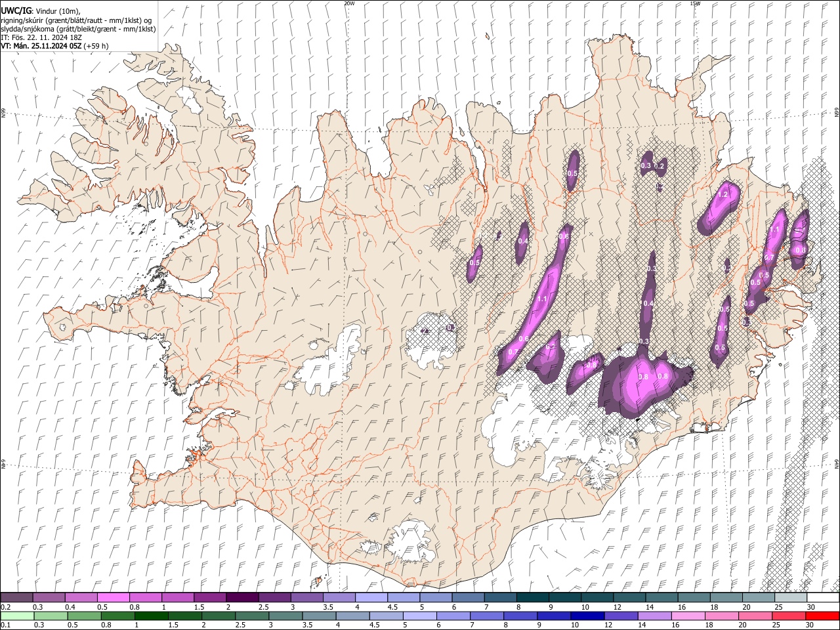The image size is (840, 630).
Task: Click the white 30 swatch in upper legend
Action: tap(822, 597)
